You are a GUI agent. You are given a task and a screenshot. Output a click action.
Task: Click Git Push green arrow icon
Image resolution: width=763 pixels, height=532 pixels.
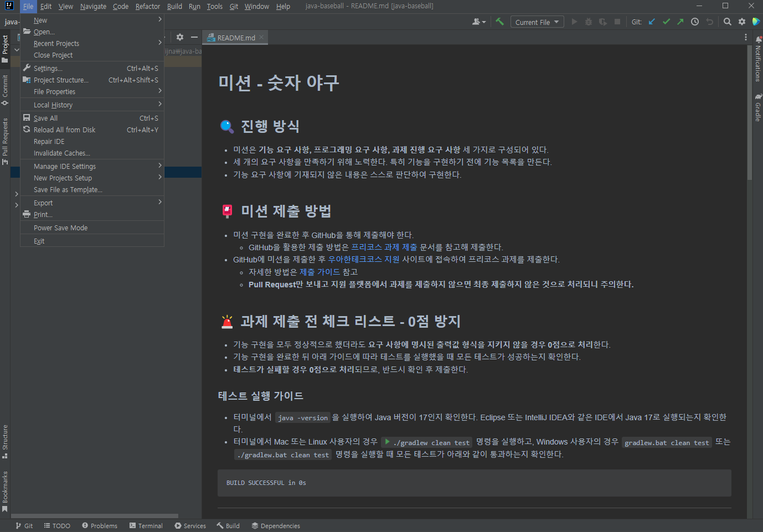click(680, 22)
